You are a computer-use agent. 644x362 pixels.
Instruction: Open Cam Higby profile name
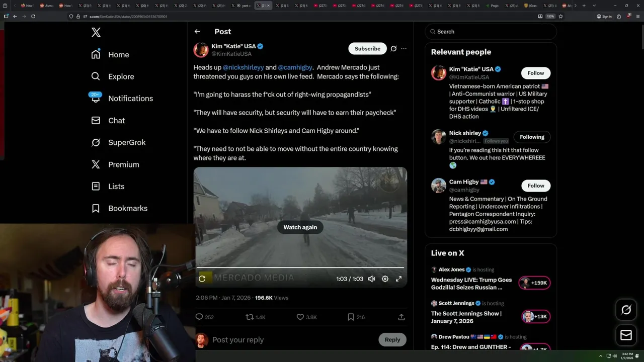(464, 182)
